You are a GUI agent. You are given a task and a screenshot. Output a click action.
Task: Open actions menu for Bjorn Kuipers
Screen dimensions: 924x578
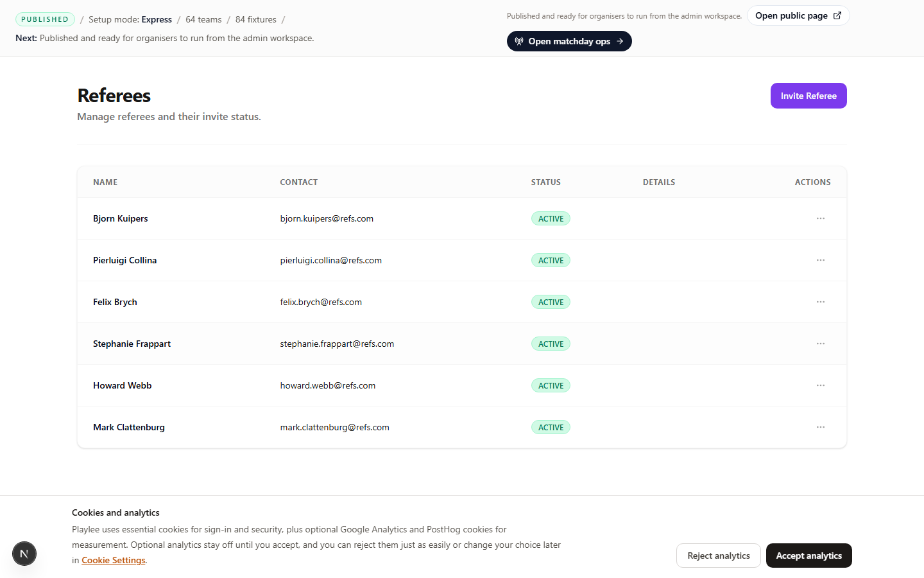click(x=820, y=218)
